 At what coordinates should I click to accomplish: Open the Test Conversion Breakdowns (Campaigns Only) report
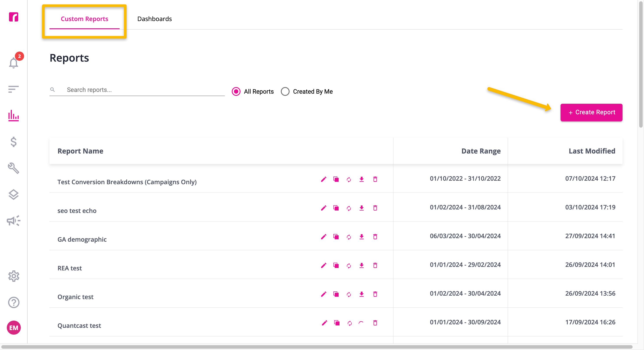point(127,182)
